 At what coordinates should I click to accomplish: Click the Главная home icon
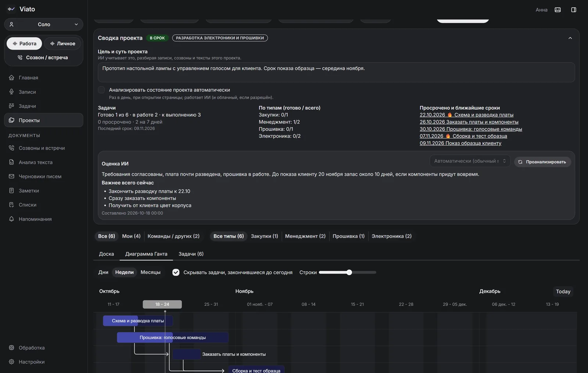(11, 78)
